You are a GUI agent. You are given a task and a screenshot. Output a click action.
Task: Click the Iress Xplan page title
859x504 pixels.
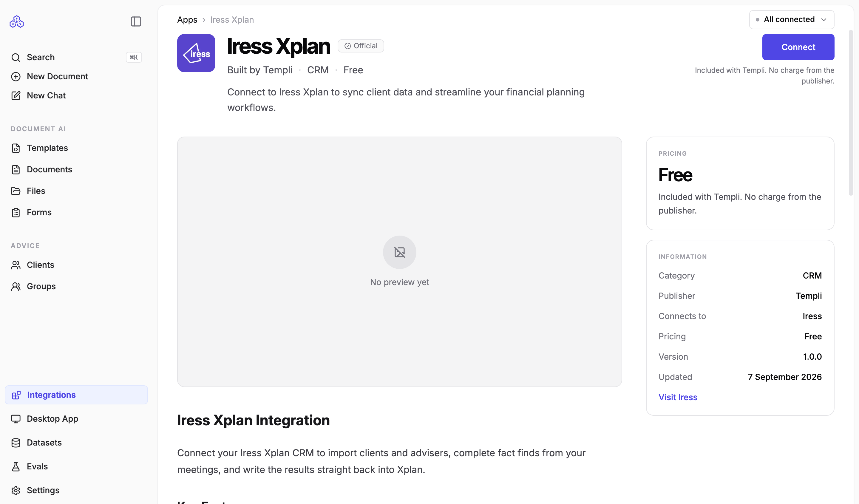coord(279,46)
